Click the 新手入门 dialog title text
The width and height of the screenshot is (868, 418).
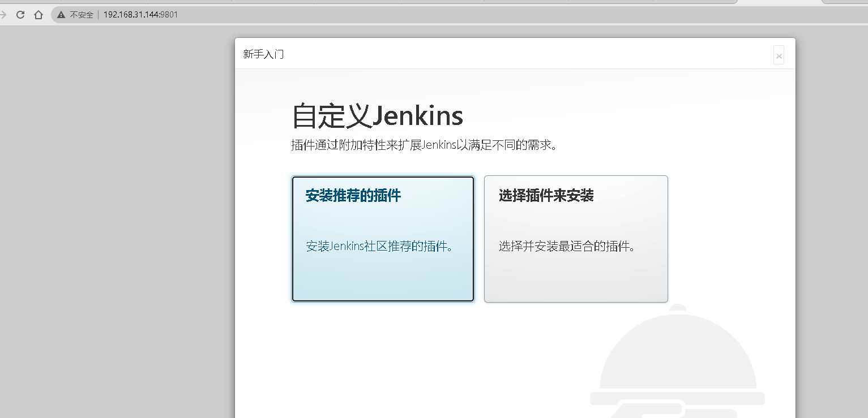(x=263, y=54)
